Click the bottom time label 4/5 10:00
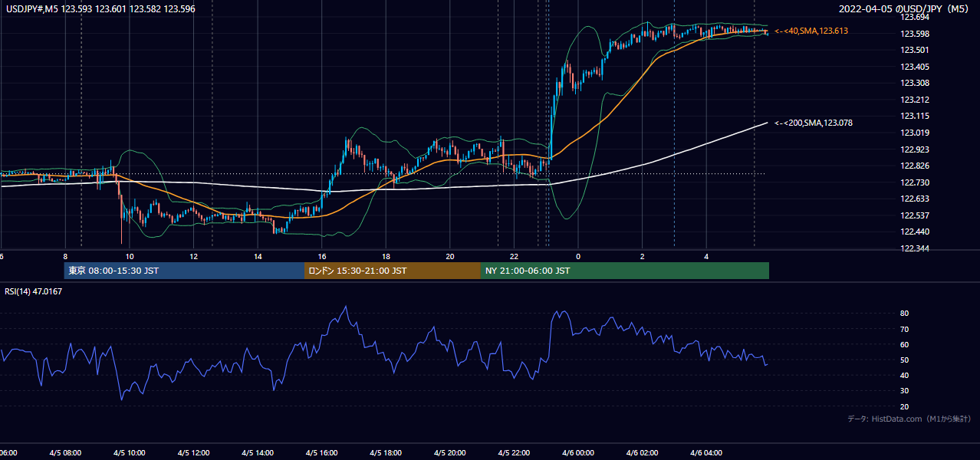Viewport: 980px width, 460px height. (x=130, y=453)
